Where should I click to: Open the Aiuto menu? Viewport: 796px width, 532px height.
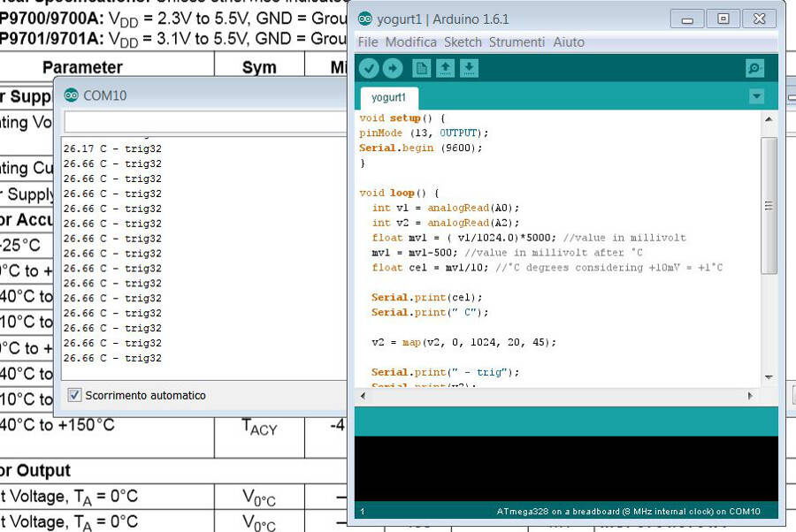coord(569,42)
